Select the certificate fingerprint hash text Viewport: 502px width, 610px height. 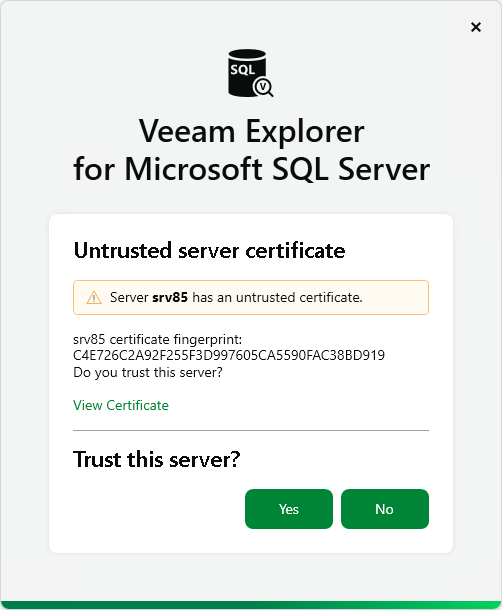click(229, 355)
